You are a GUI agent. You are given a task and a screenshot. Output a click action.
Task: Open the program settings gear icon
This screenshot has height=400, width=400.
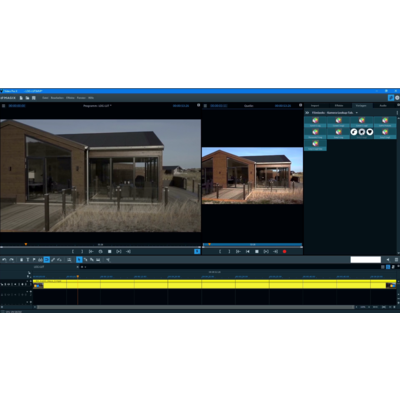(x=397, y=98)
